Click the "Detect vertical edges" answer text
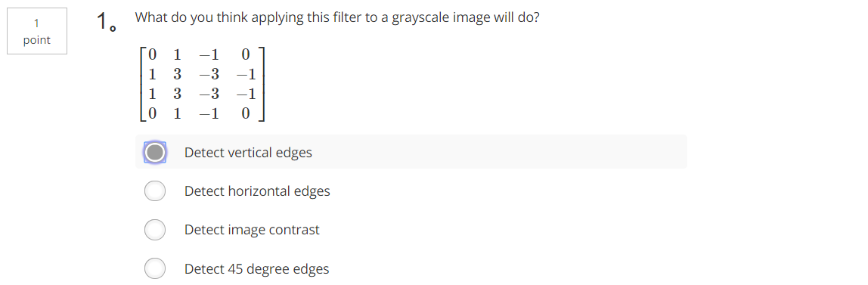 248,153
